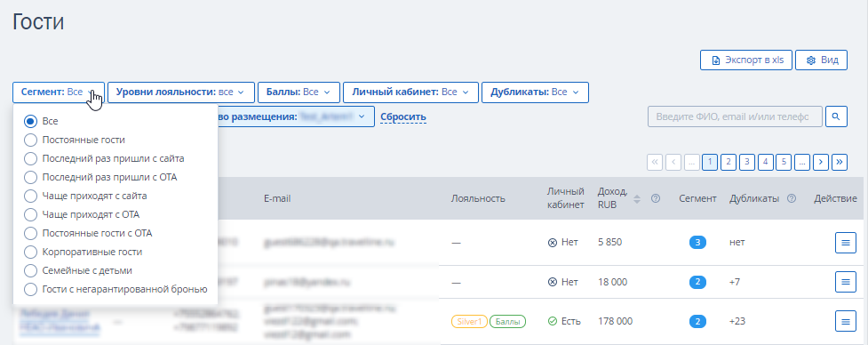Jump to last page double-arrow button

[840, 162]
